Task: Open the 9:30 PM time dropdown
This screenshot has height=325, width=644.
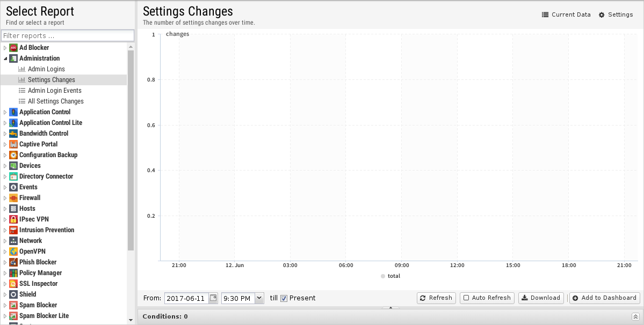Action: point(259,298)
